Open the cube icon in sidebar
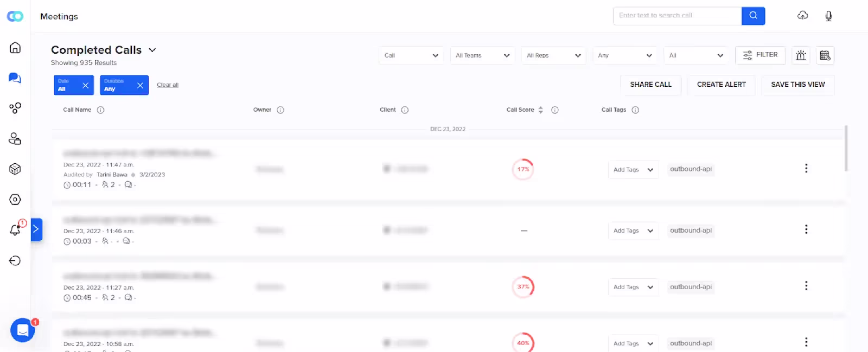The width and height of the screenshot is (868, 352). click(x=15, y=169)
